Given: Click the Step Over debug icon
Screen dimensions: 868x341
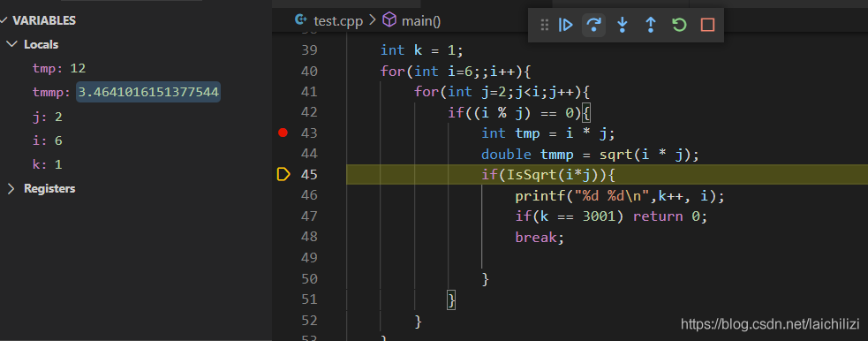Looking at the screenshot, I should pyautogui.click(x=593, y=25).
